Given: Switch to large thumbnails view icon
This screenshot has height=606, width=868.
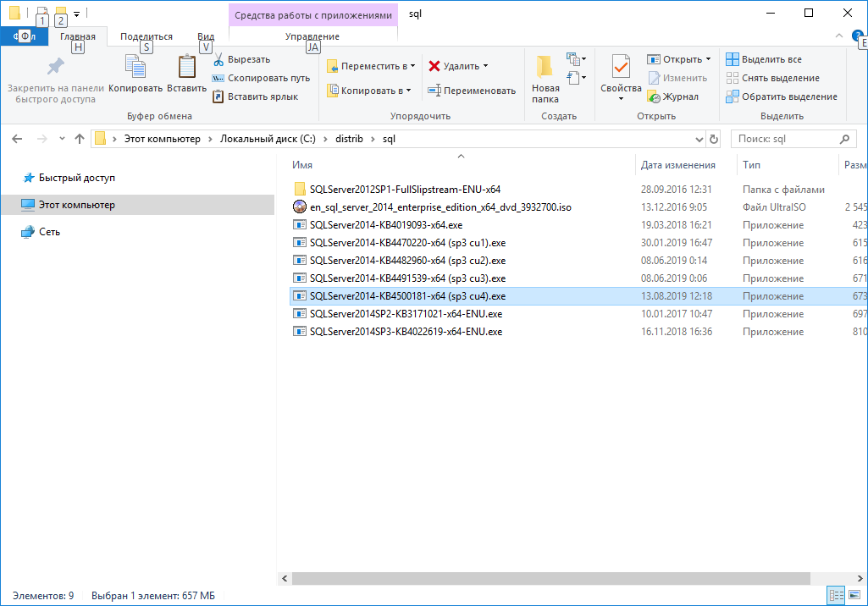Looking at the screenshot, I should (x=854, y=596).
